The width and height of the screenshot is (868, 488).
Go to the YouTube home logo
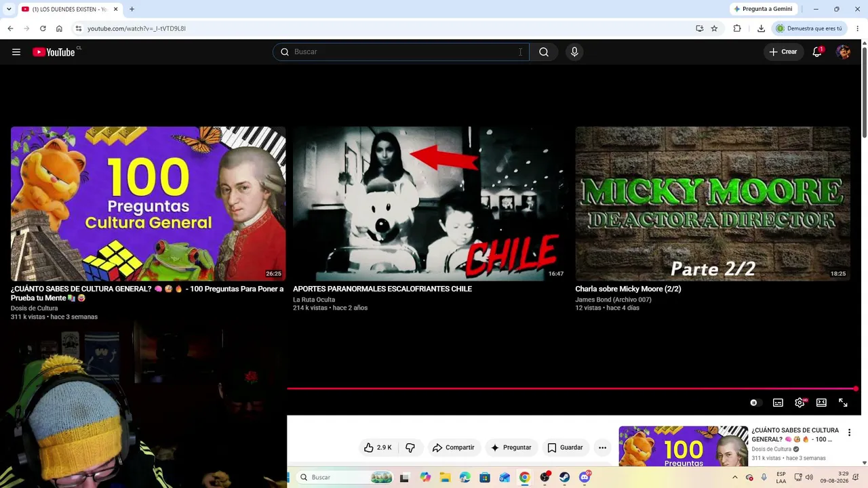click(x=54, y=52)
